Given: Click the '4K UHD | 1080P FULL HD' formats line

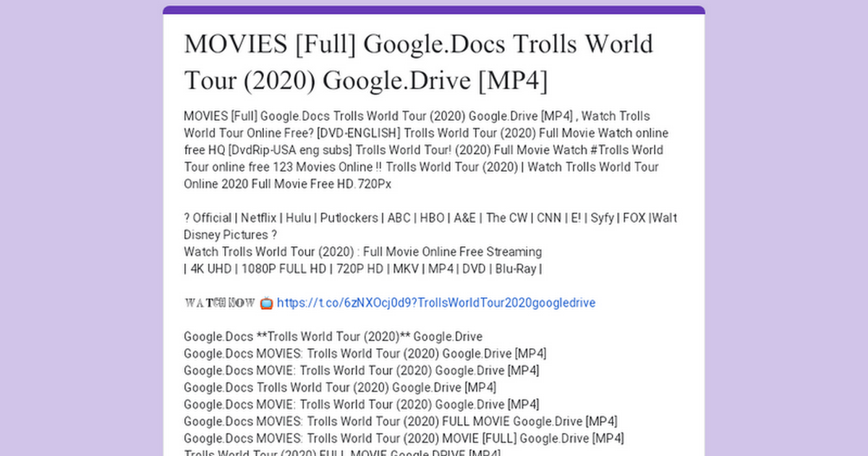Looking at the screenshot, I should [363, 269].
